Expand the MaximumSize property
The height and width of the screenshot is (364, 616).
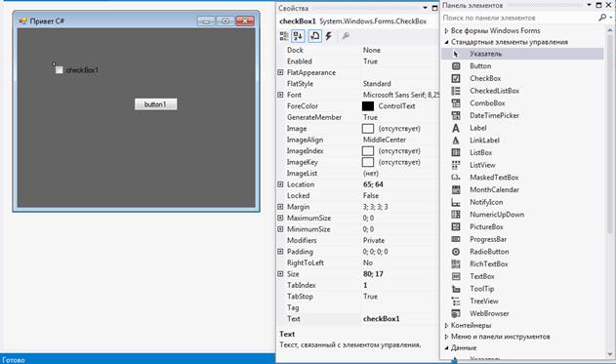point(280,218)
